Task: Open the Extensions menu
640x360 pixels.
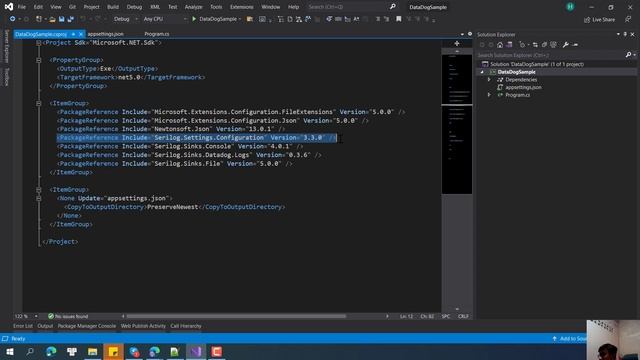Action: pyautogui.click(x=242, y=7)
